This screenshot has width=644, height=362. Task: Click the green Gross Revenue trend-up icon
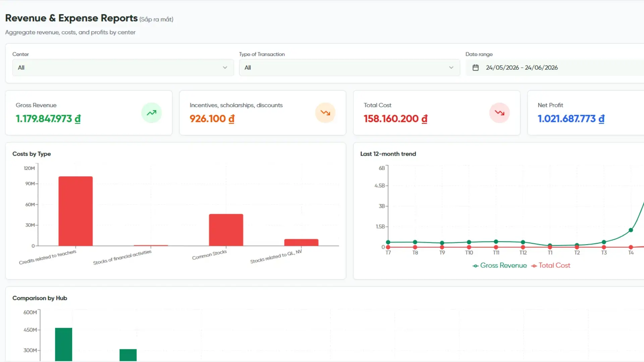pos(151,113)
